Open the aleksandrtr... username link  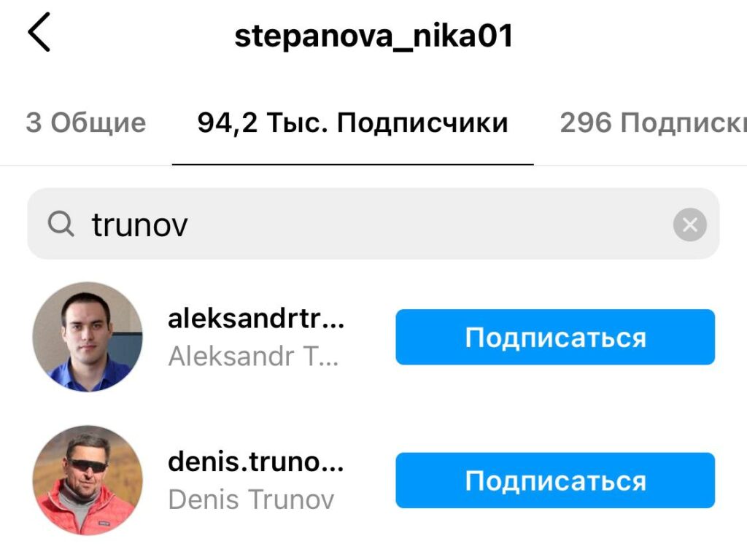click(256, 318)
